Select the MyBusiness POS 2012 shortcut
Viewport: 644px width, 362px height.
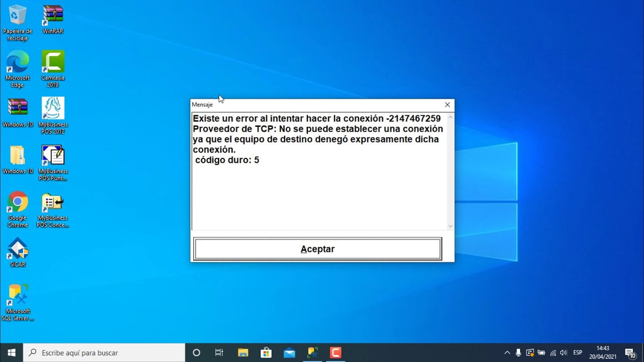coord(53,116)
